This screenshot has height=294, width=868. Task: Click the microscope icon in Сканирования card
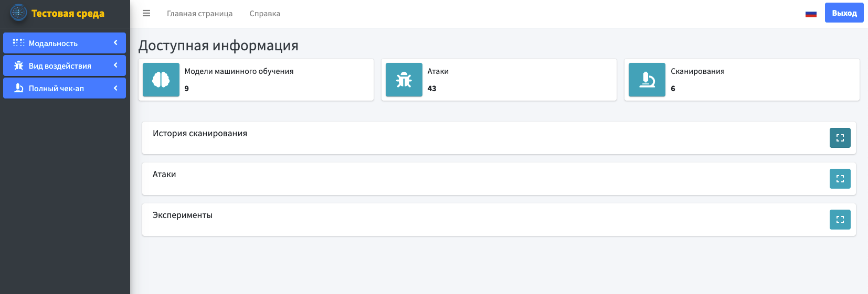(x=647, y=80)
